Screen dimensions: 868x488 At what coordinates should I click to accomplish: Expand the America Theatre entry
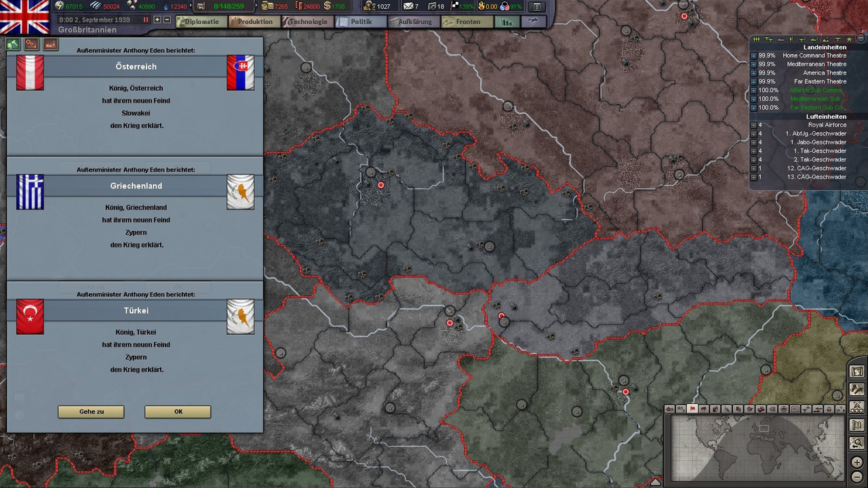tap(753, 73)
